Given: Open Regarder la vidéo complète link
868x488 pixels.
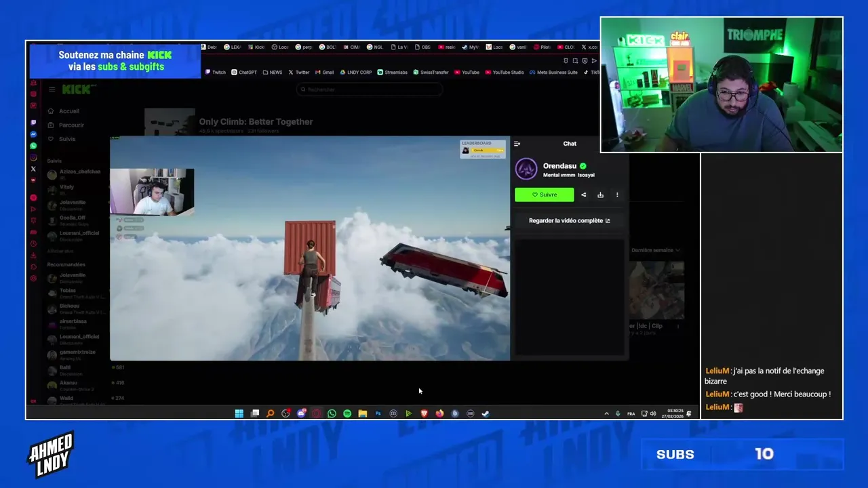Looking at the screenshot, I should click(569, 220).
